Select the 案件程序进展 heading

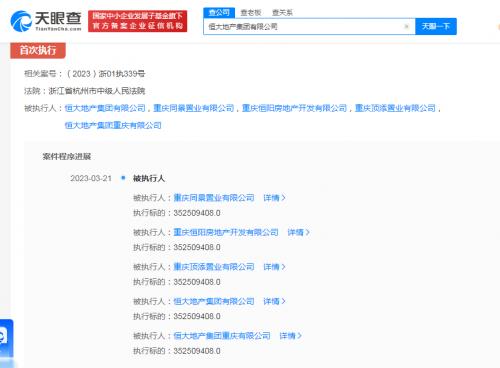tap(67, 156)
